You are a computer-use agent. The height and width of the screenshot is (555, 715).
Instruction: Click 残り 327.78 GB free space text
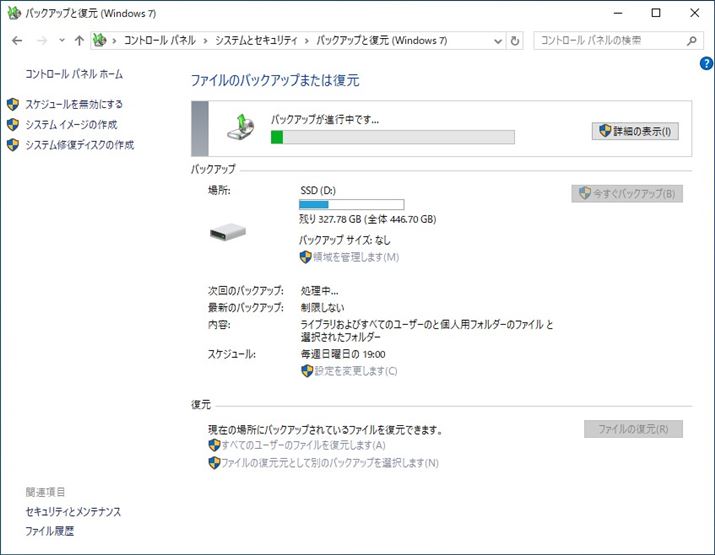(x=368, y=219)
